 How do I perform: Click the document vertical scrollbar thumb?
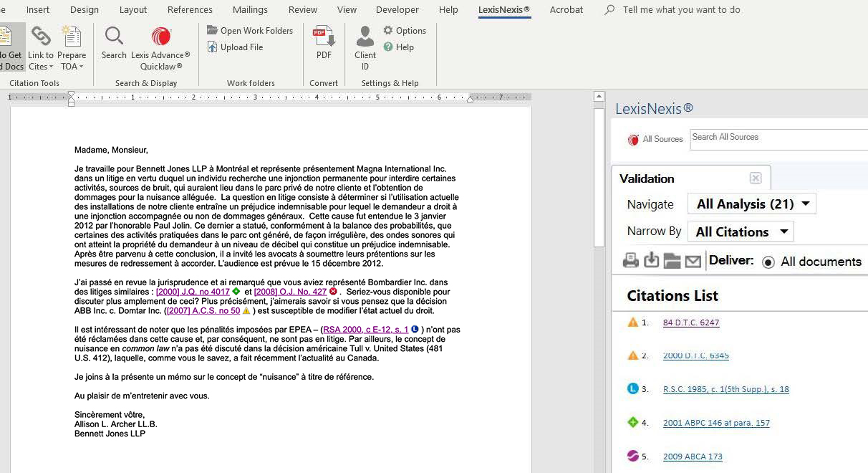(x=599, y=179)
